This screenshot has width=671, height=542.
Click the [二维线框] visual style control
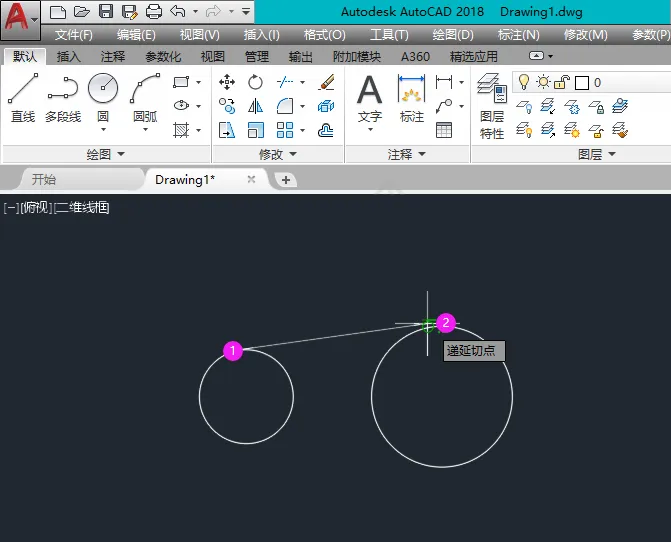pyautogui.click(x=81, y=208)
